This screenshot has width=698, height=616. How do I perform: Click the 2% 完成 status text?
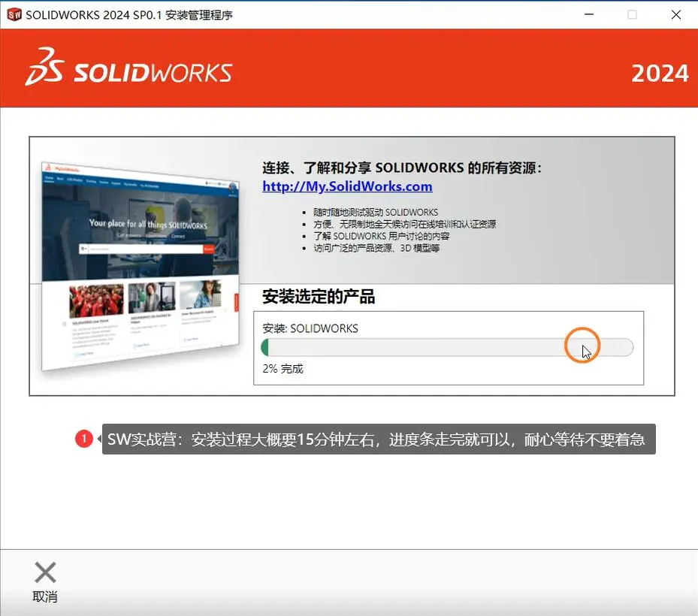[x=283, y=369]
